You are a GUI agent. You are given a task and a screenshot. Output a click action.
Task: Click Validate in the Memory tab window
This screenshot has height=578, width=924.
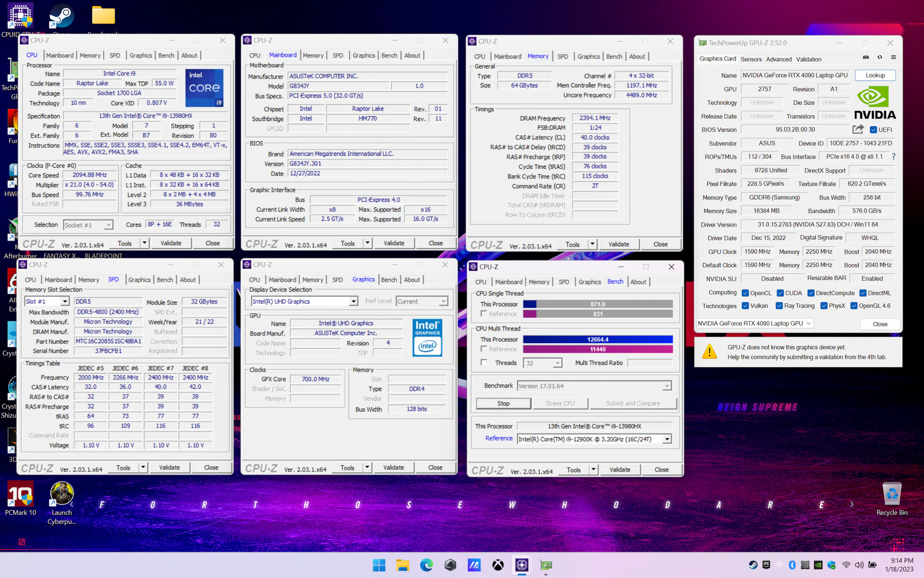pos(619,244)
